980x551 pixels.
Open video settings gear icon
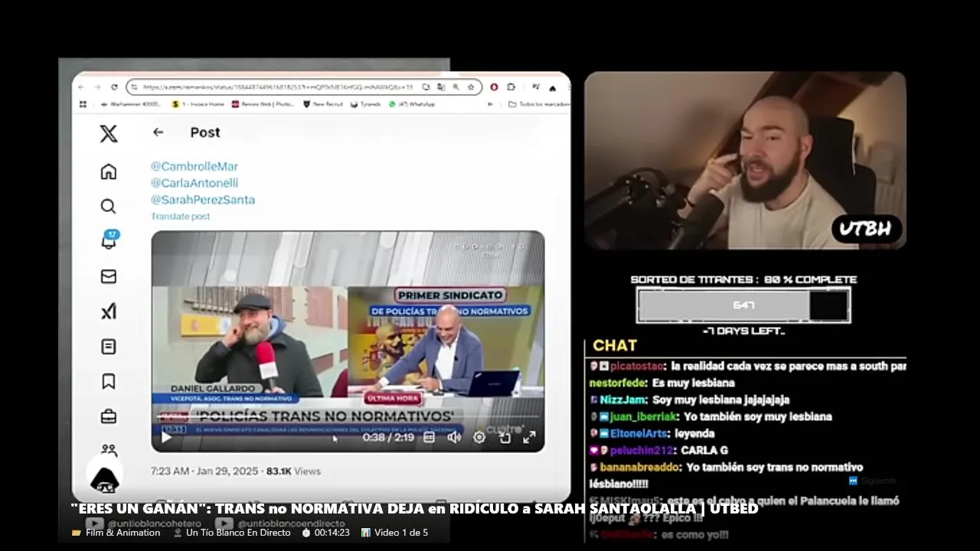click(x=479, y=437)
